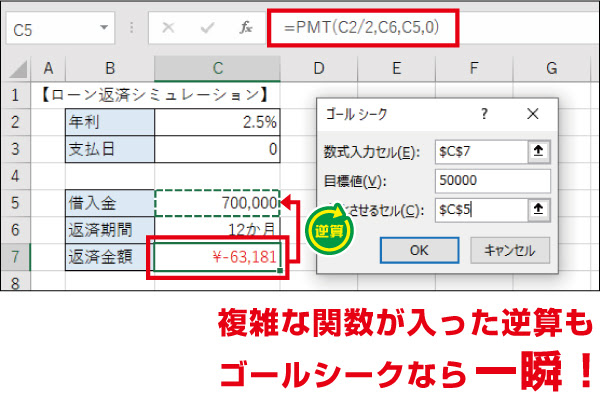Open Insert Function fx icon
The height and width of the screenshot is (394, 600).
pos(246,28)
